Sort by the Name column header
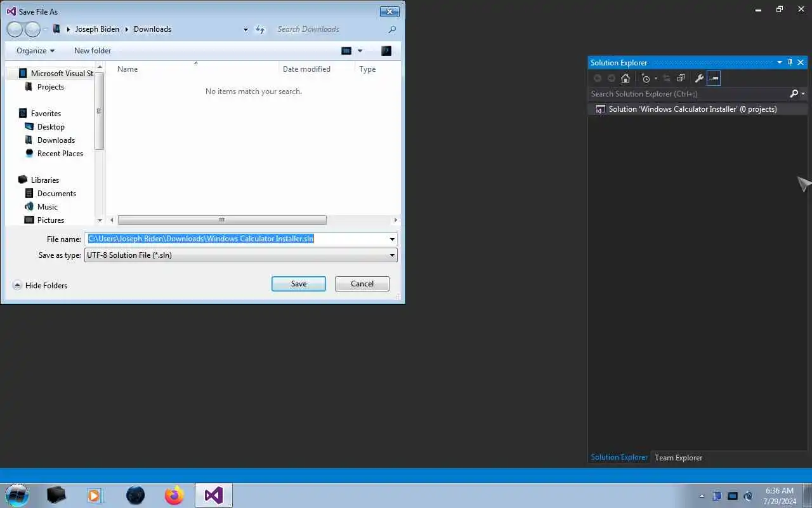The height and width of the screenshot is (508, 812). pos(128,69)
